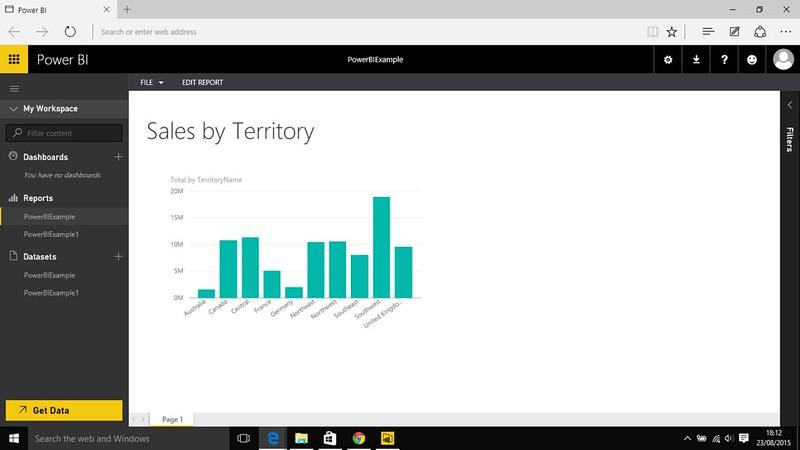Select the Germany bar in chart
800x450 pixels.
point(294,292)
